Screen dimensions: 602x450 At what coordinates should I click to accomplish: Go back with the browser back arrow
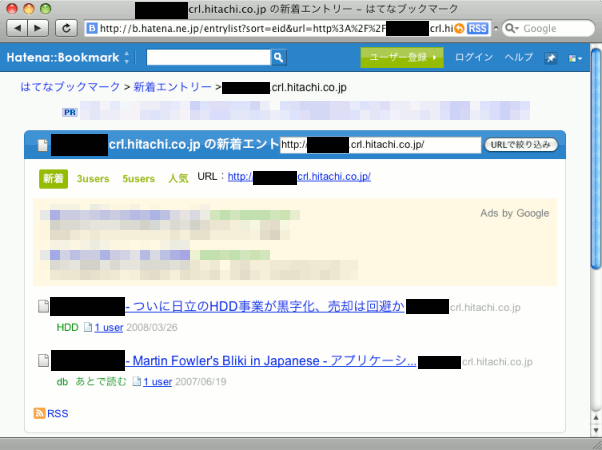click(x=18, y=28)
